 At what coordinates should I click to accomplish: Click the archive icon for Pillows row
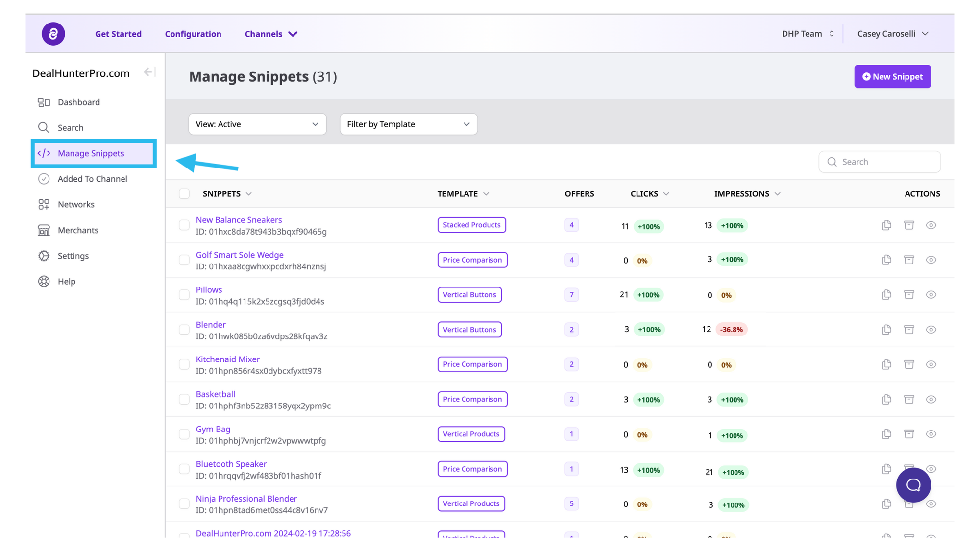click(x=909, y=295)
